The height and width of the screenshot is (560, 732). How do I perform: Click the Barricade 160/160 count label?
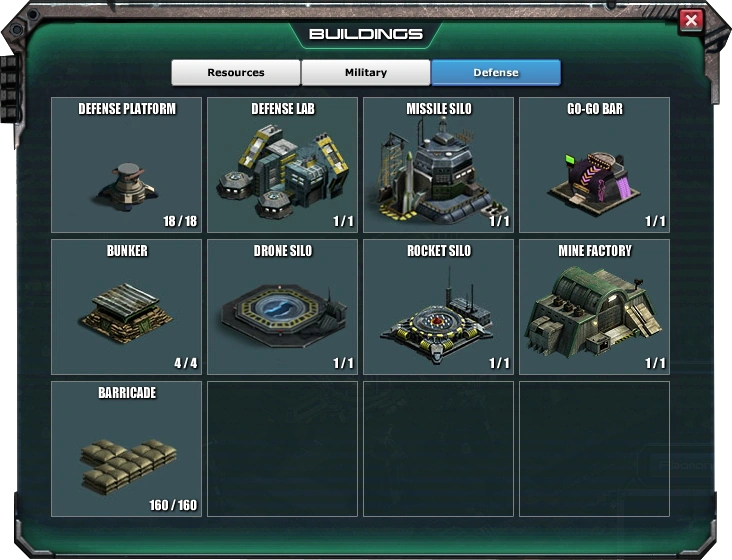[173, 505]
